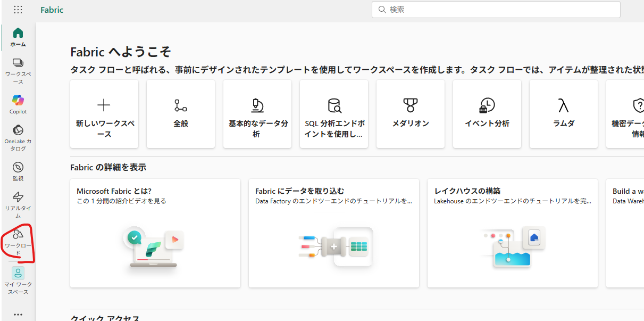Image resolution: width=644 pixels, height=321 pixels.
Task: Open ワークロード in the sidebar
Action: [x=18, y=242]
